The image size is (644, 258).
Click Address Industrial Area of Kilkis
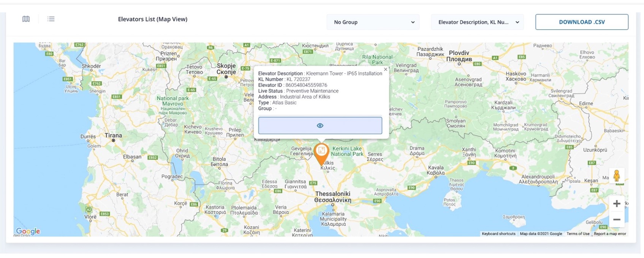294,97
